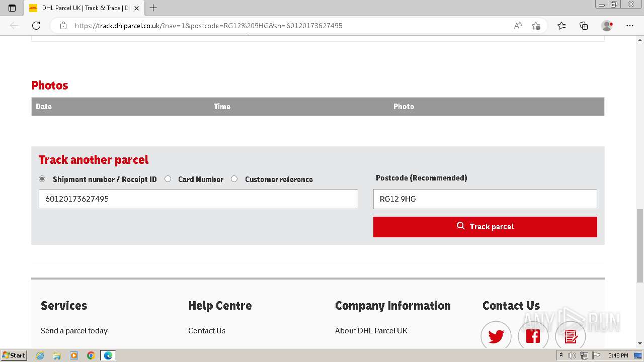This screenshot has height=362, width=644.
Task: Open the Help Centre Contact Us link
Action: [x=207, y=330]
